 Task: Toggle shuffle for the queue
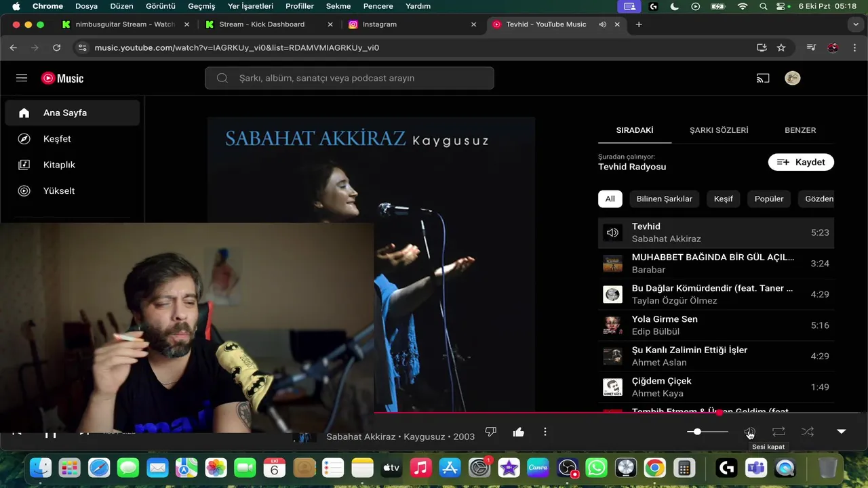point(808,432)
